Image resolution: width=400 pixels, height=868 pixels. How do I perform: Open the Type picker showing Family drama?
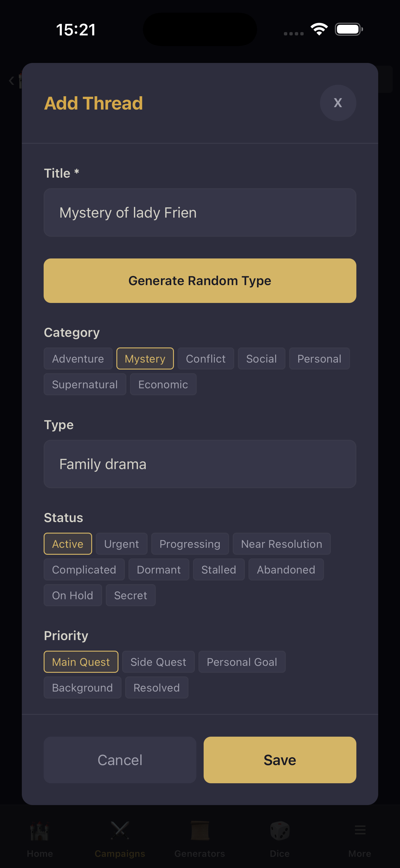[x=200, y=464]
